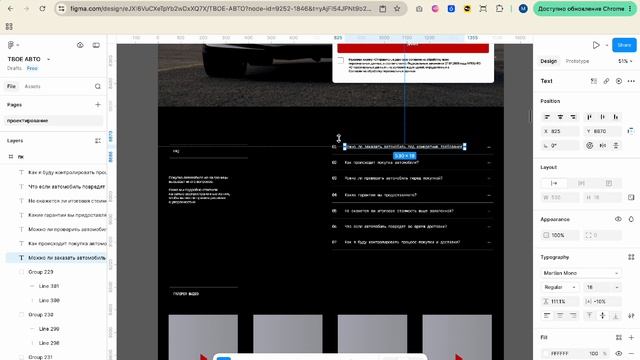Select fixed size text resizing
The height and width of the screenshot is (360, 640).
[609, 183]
